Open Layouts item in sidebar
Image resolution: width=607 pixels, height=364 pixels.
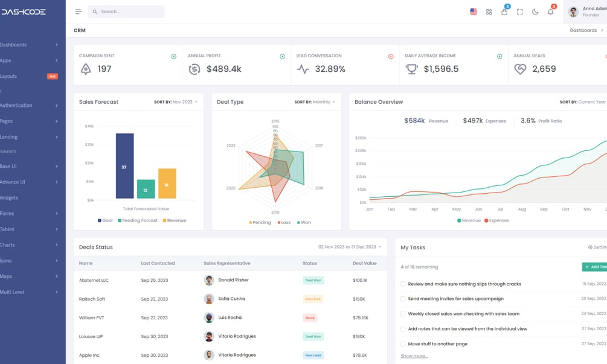pyautogui.click(x=29, y=76)
